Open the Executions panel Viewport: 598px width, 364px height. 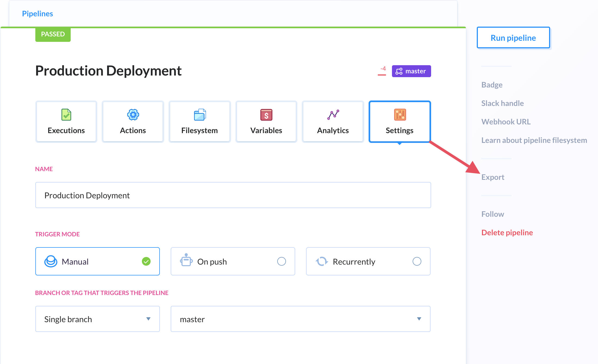pos(66,121)
